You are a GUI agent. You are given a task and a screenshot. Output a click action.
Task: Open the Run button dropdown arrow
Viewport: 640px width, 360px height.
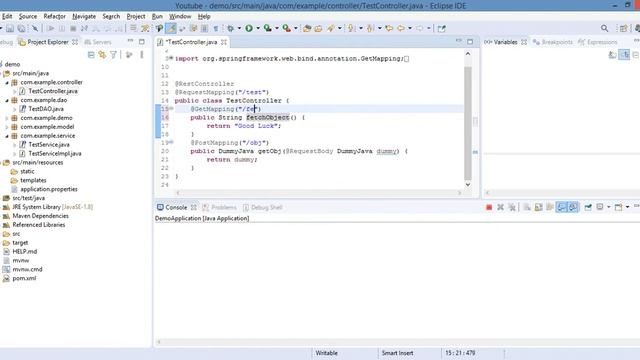(258, 29)
